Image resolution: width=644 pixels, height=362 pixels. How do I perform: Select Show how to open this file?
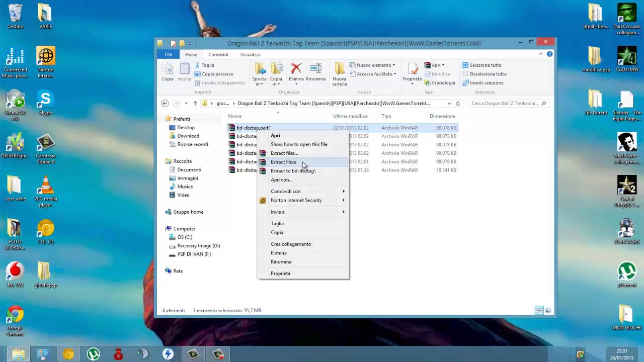(x=303, y=144)
